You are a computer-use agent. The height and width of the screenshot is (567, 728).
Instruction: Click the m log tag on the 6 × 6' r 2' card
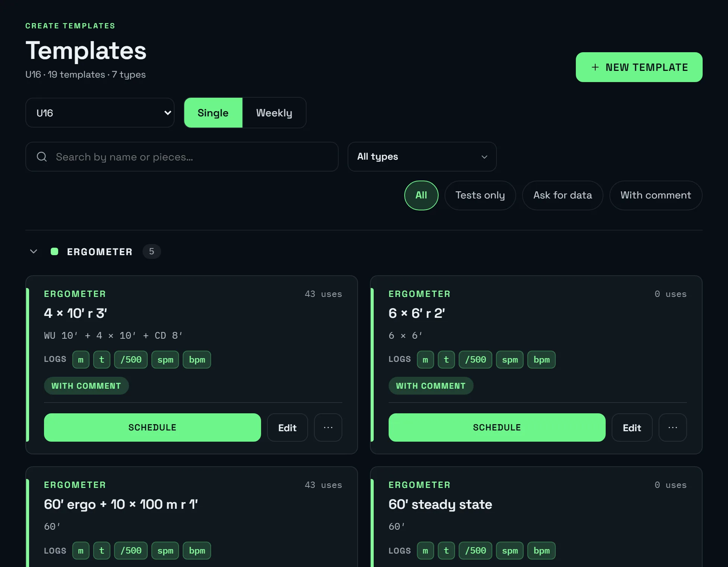[426, 360]
